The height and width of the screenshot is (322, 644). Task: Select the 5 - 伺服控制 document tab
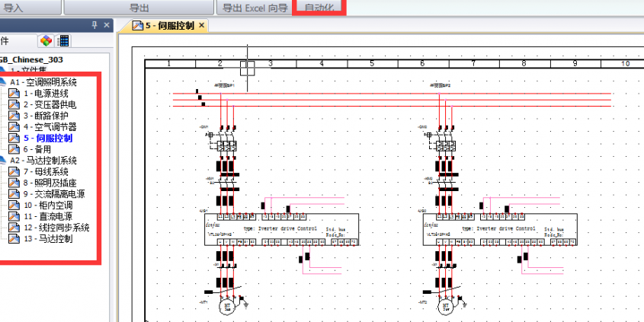click(x=163, y=25)
